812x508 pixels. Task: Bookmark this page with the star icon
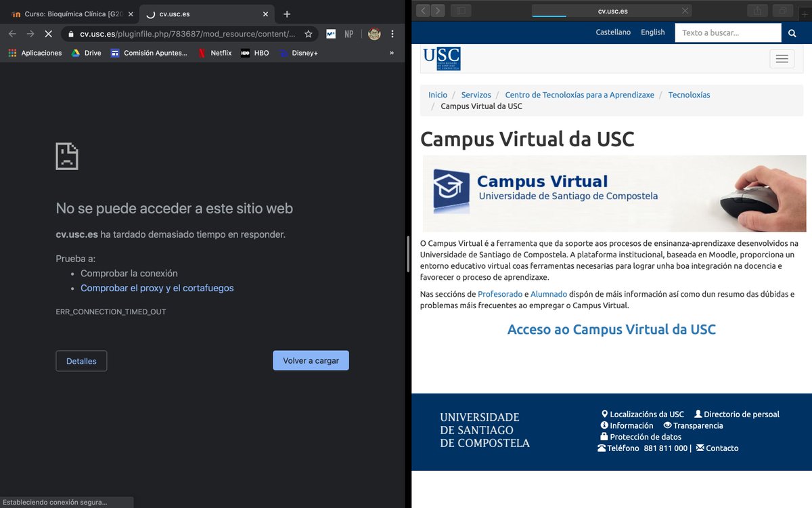coord(309,34)
